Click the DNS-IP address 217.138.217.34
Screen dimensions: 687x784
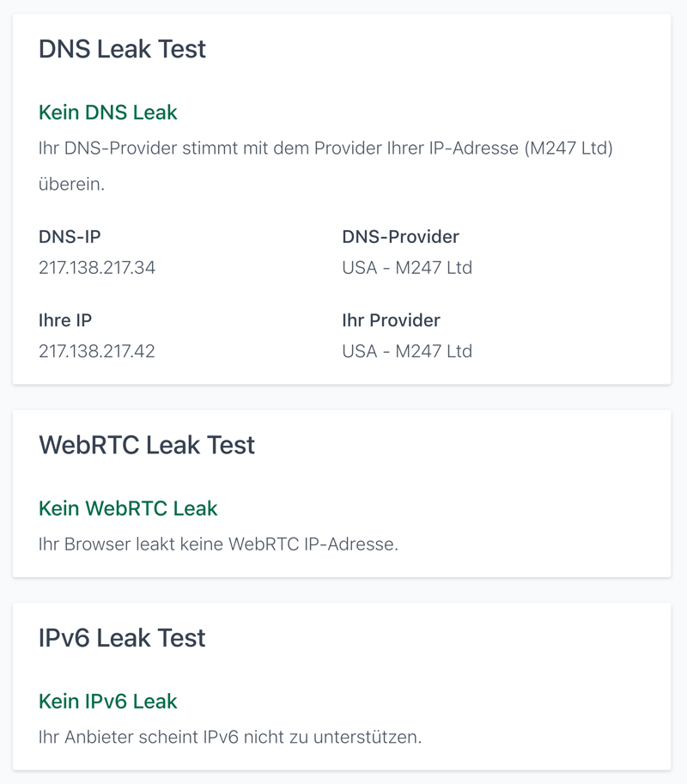tap(97, 268)
